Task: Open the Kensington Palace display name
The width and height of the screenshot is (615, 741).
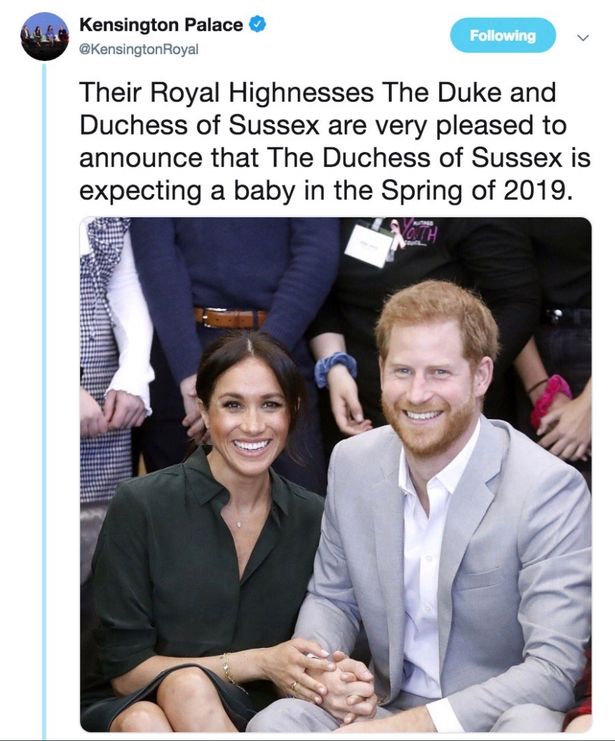Action: [160, 24]
